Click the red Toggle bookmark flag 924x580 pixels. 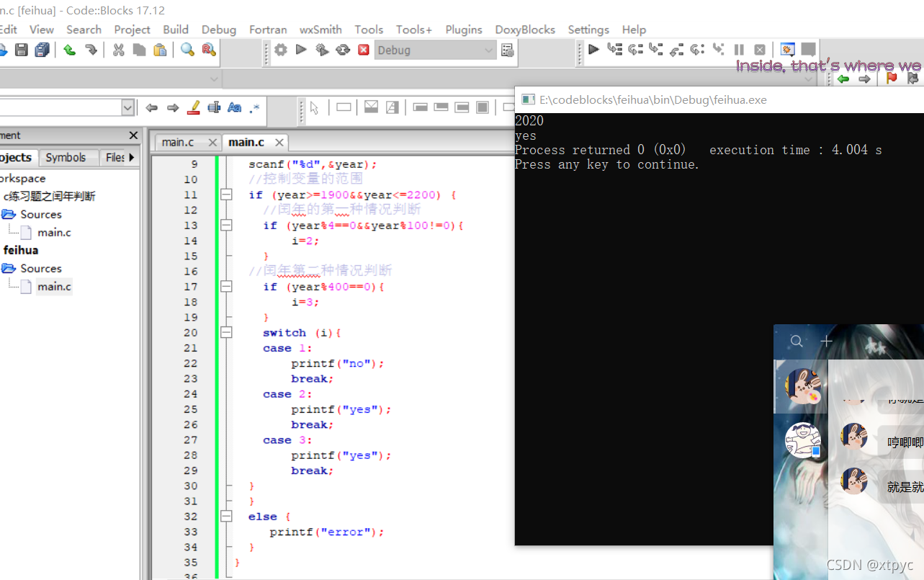point(892,79)
